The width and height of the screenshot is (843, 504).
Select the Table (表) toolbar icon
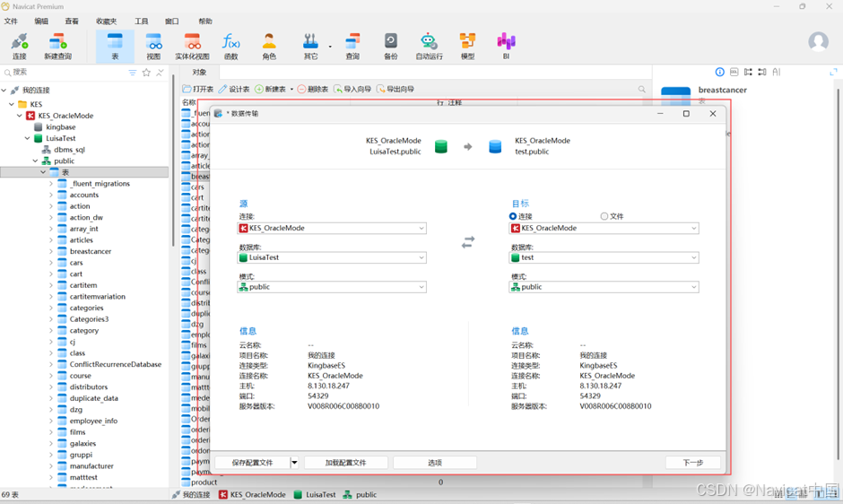[115, 47]
